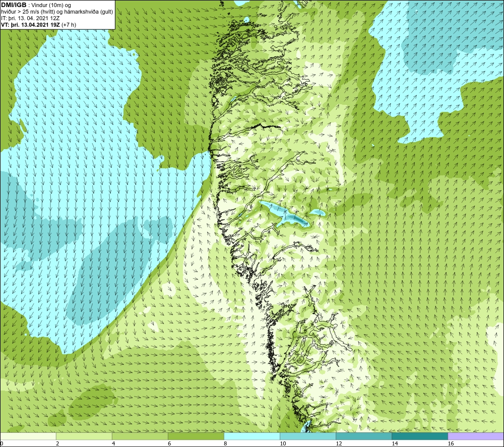
Task: Click the "IT: þri. 13. 04. 2021 12Z" line
Action: tap(30, 18)
